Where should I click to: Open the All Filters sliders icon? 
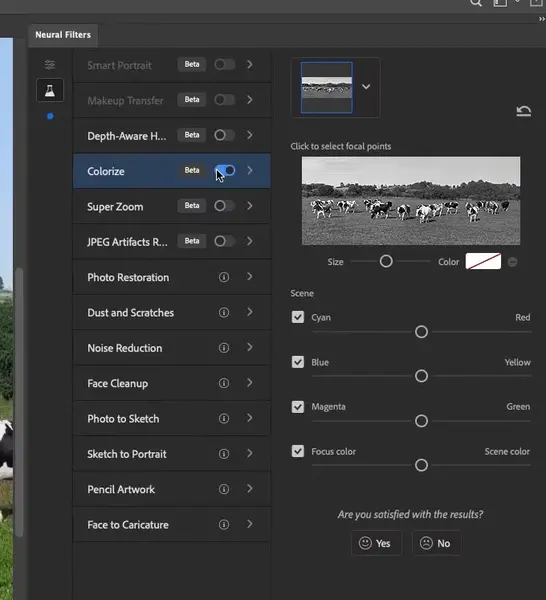point(50,65)
